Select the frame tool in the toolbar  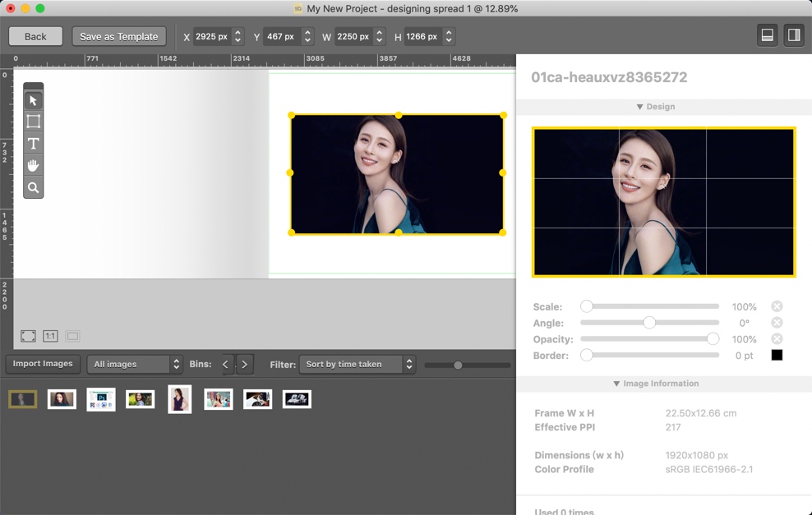tap(33, 122)
